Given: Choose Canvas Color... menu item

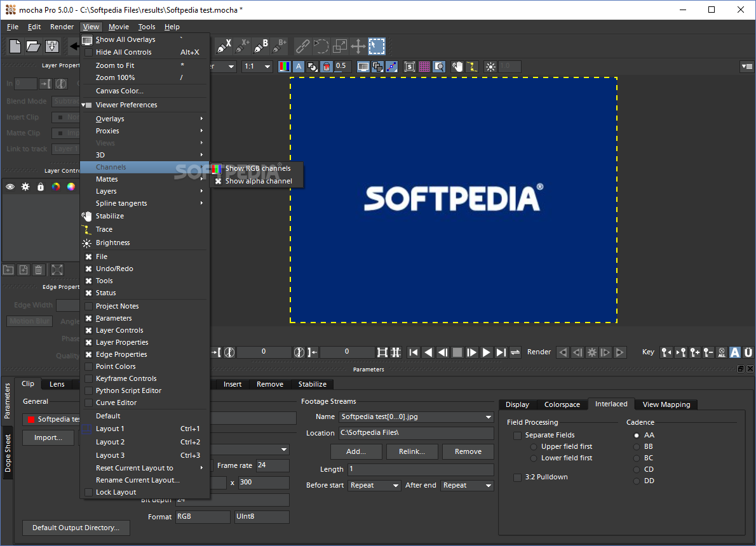Looking at the screenshot, I should pos(145,91).
